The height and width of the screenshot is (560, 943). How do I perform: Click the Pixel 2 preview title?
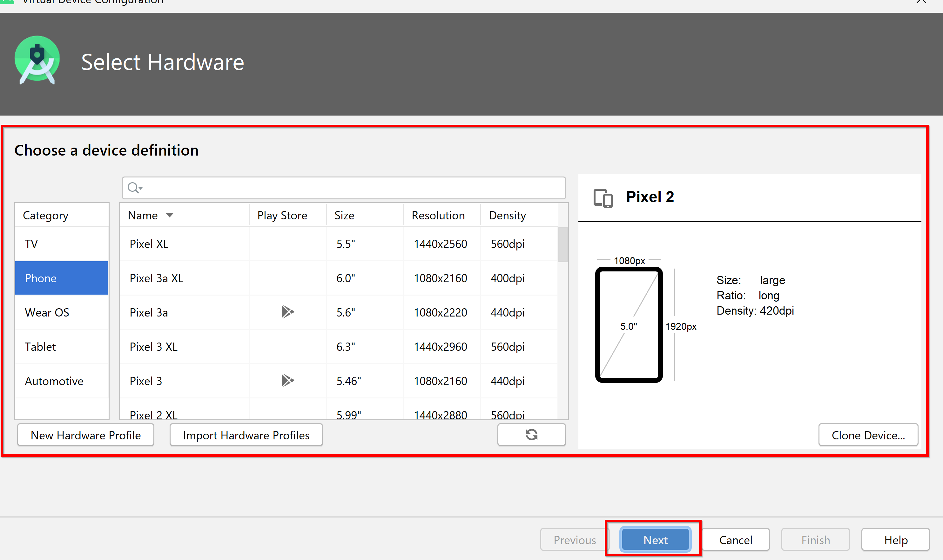coord(650,197)
